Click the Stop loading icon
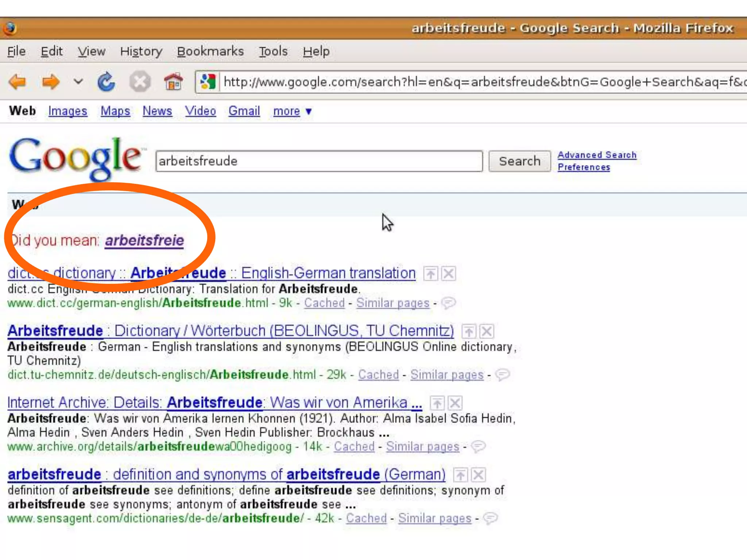747x560 pixels. coord(140,82)
